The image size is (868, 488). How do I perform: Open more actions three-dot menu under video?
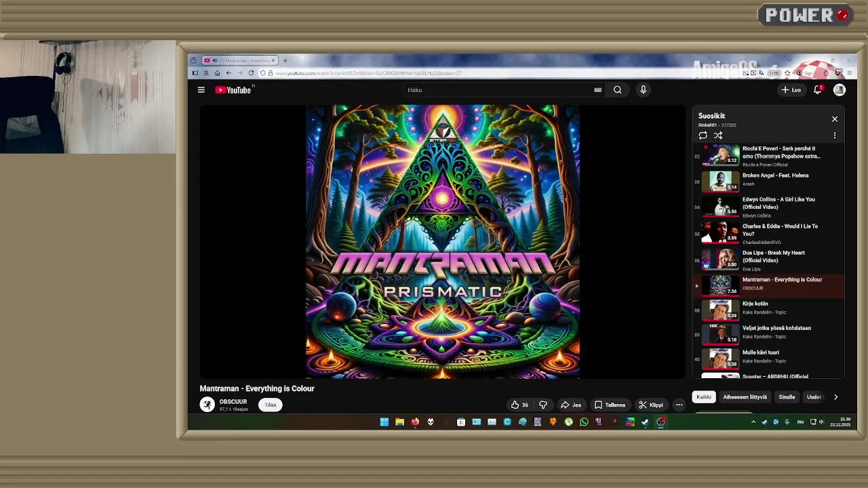point(679,405)
